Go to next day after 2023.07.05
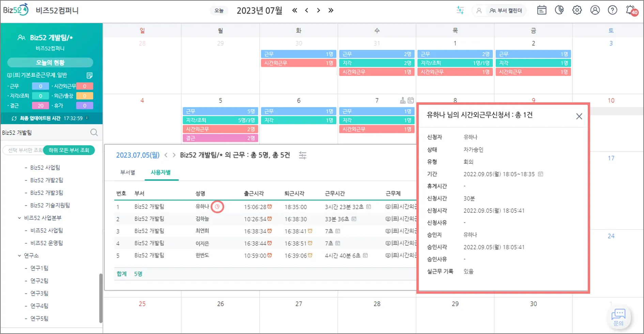This screenshot has width=644, height=334. click(x=174, y=155)
